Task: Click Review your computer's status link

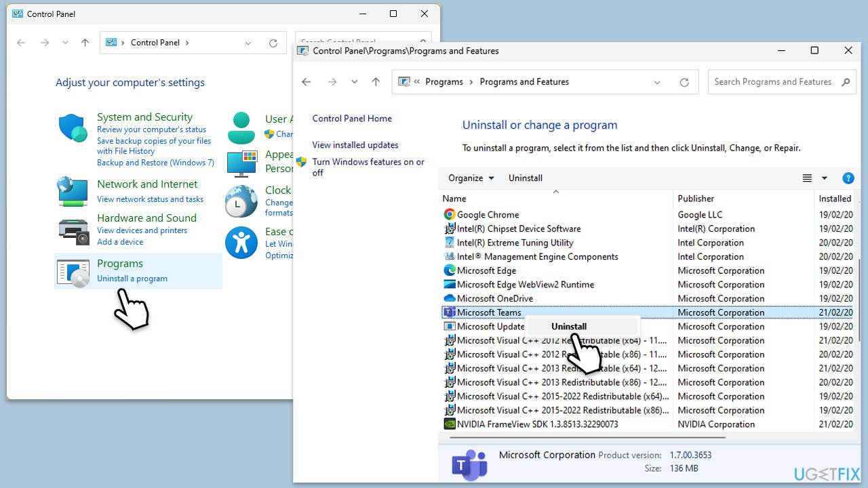Action: (151, 129)
